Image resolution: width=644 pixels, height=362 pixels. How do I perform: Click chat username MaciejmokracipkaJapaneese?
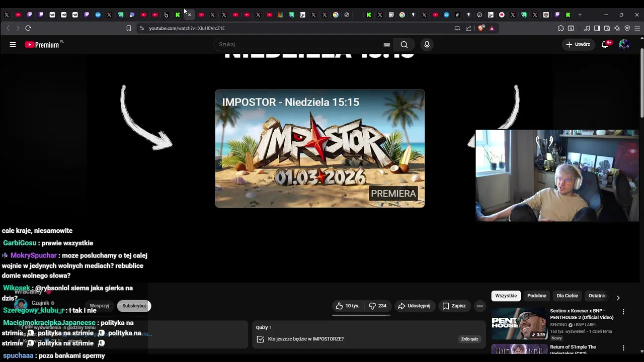49,323
